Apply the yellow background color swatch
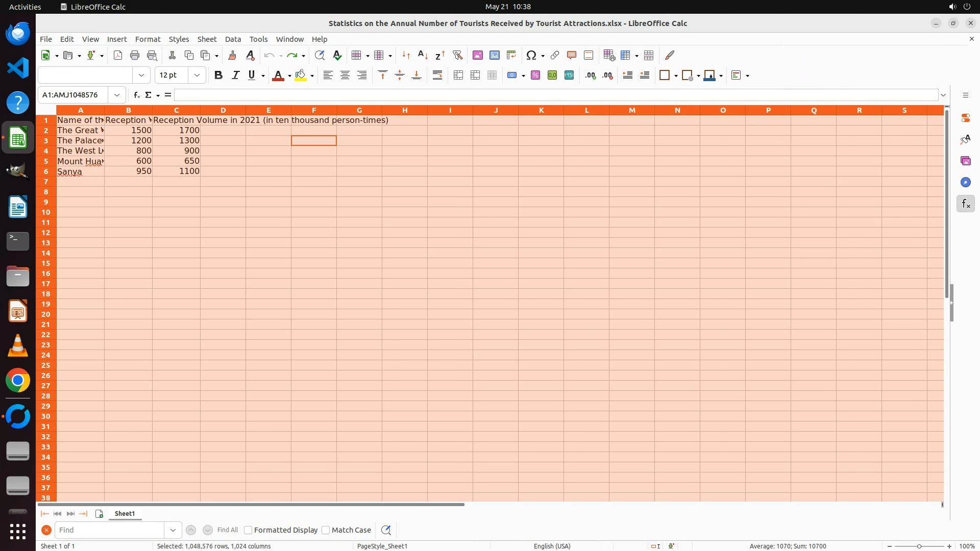Image resolution: width=980 pixels, height=551 pixels. coord(301,76)
